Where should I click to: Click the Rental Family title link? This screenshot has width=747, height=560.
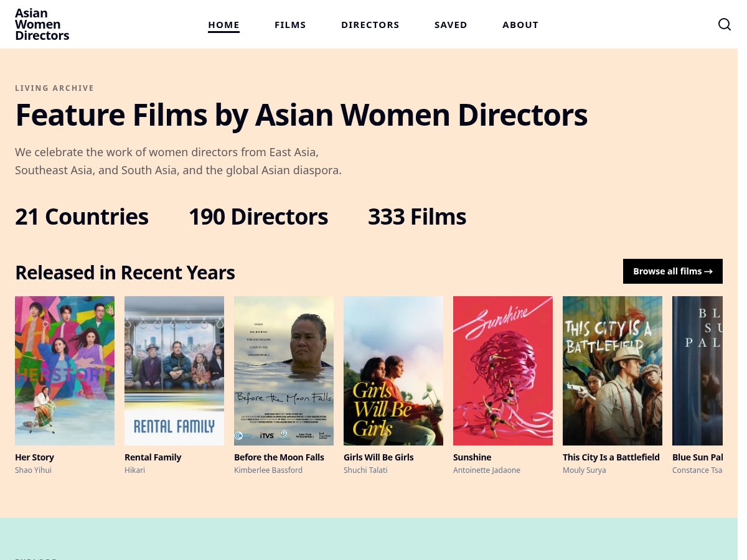point(153,457)
